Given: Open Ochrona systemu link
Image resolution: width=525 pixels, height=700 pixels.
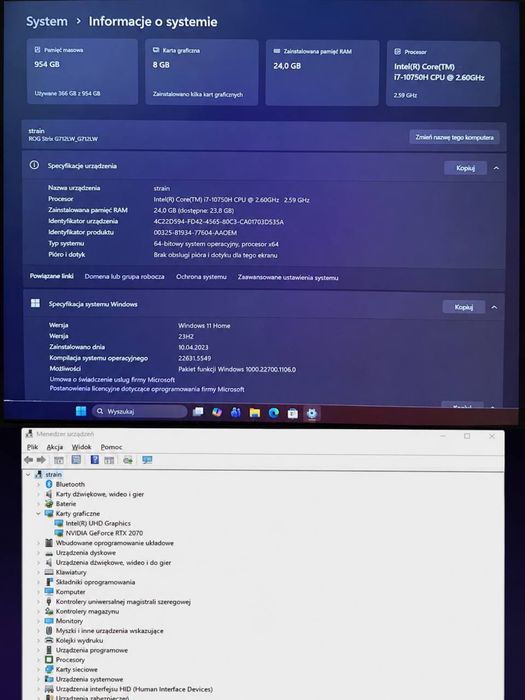Looking at the screenshot, I should [x=201, y=277].
